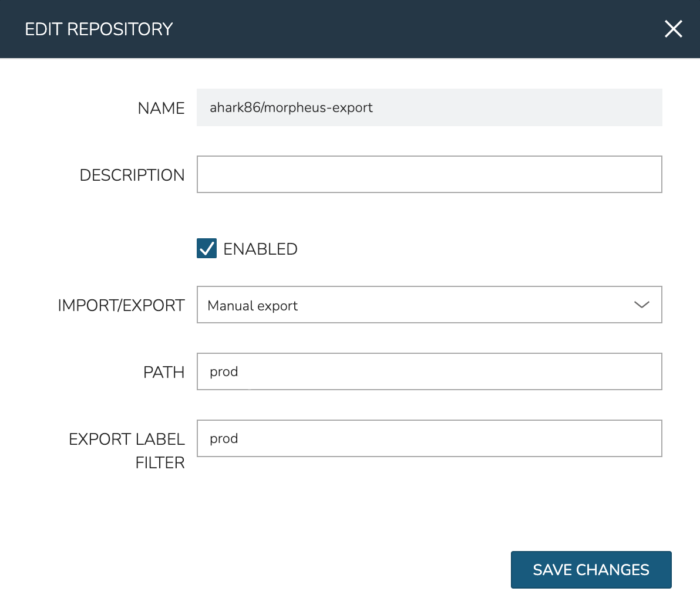Open the Import/Export dropdown
This screenshot has width=700, height=615.
pyautogui.click(x=429, y=305)
